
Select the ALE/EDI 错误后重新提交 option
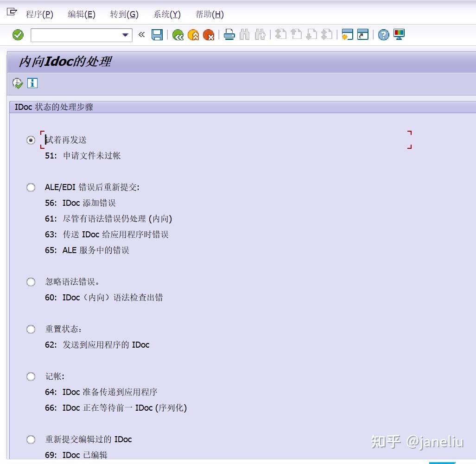(x=31, y=187)
